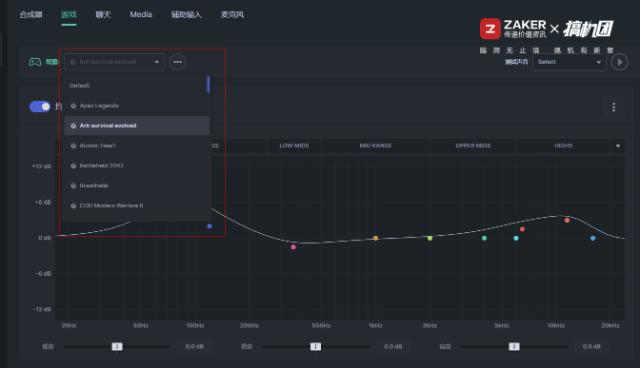The width and height of the screenshot is (640, 368).
Task: Select the pink EQ band point
Action: [x=293, y=247]
